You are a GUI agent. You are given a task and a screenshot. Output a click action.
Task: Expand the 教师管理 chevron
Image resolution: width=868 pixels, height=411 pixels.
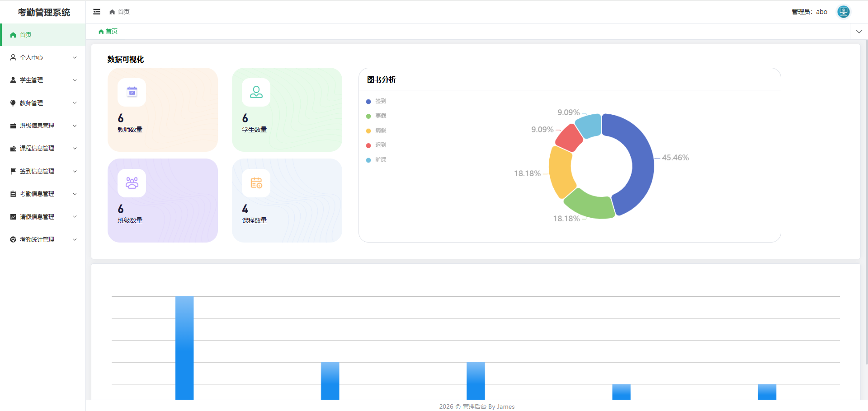[75, 103]
